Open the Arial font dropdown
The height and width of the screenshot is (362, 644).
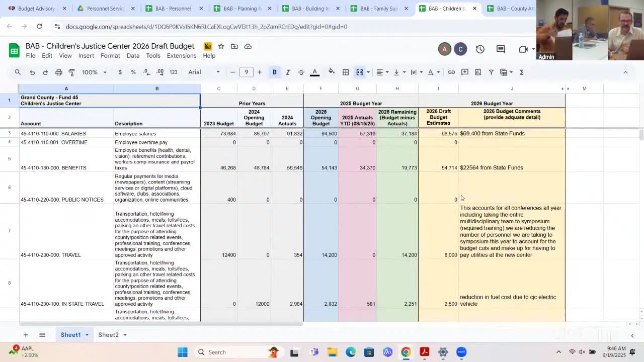click(204, 72)
